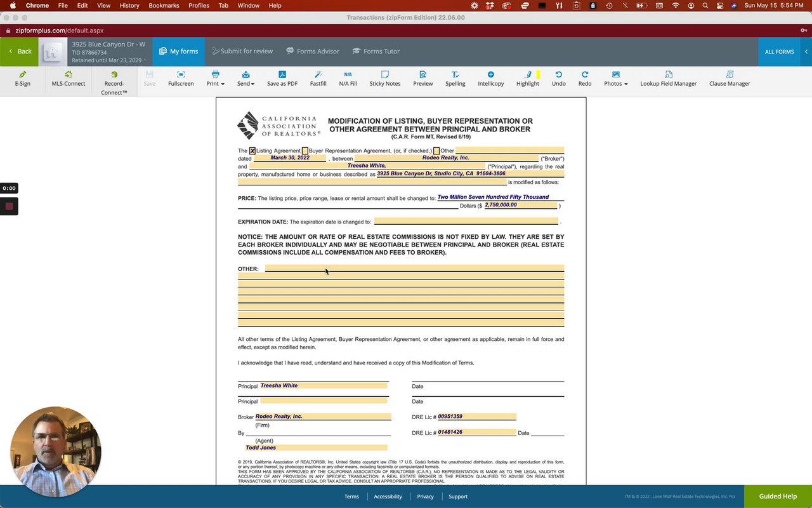Apply N/A Fill to empty fields
This screenshot has width=812, height=508.
(x=348, y=79)
